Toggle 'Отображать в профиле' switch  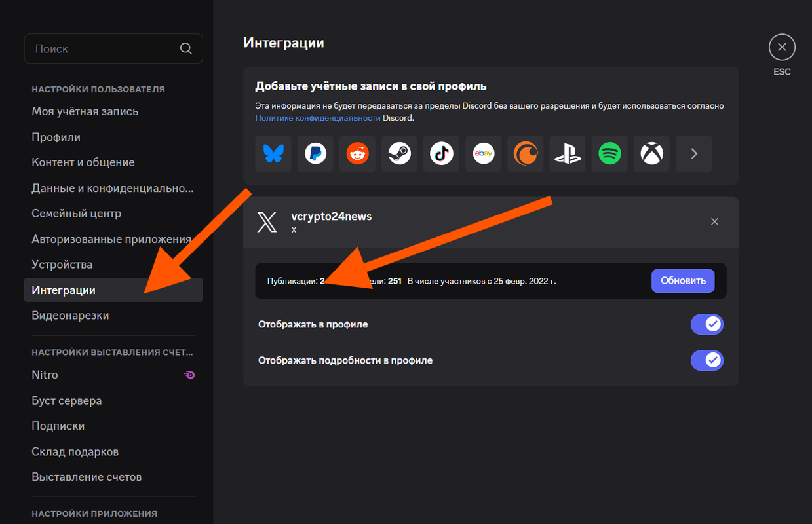pos(707,324)
